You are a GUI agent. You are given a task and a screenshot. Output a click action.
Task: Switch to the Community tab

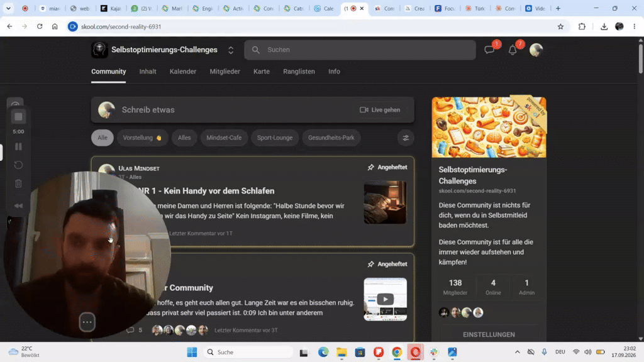[x=108, y=72]
